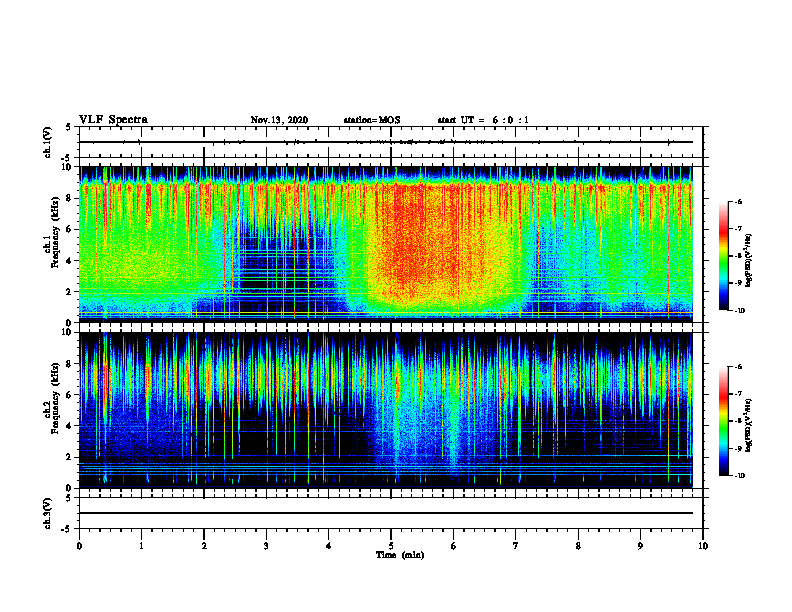Click time axis tick label "1"
The image size is (792, 612).
coord(141,546)
